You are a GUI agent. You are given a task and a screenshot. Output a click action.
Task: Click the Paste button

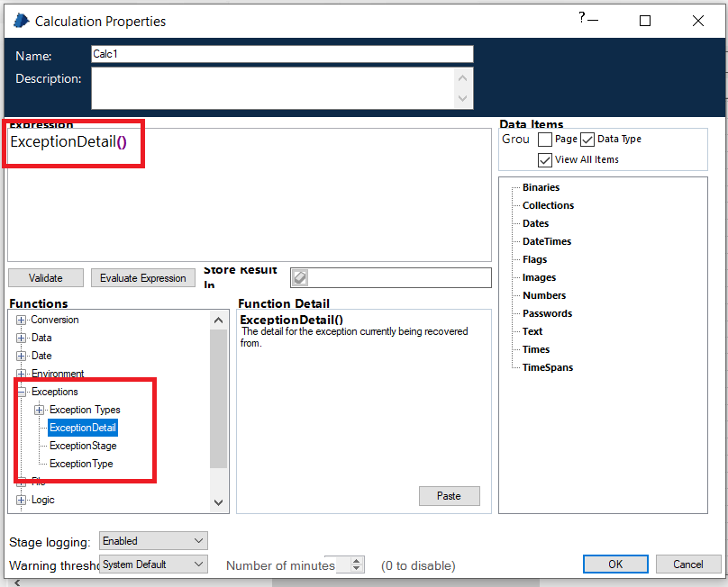tap(449, 496)
